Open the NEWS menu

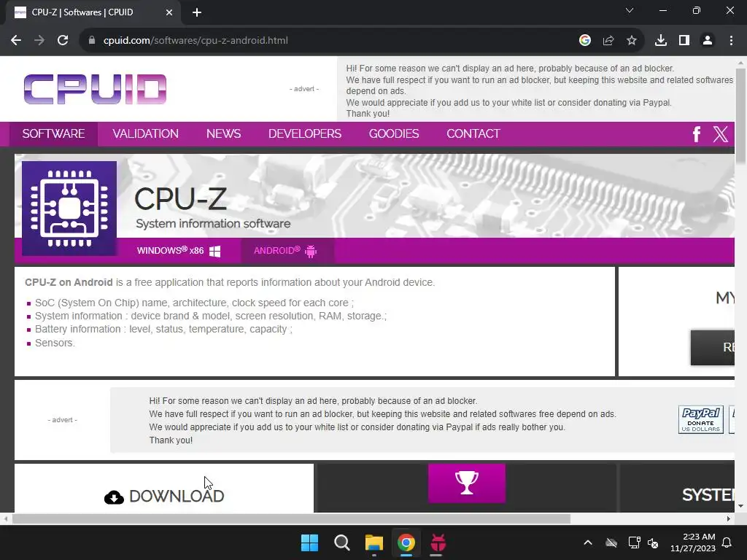coord(223,134)
